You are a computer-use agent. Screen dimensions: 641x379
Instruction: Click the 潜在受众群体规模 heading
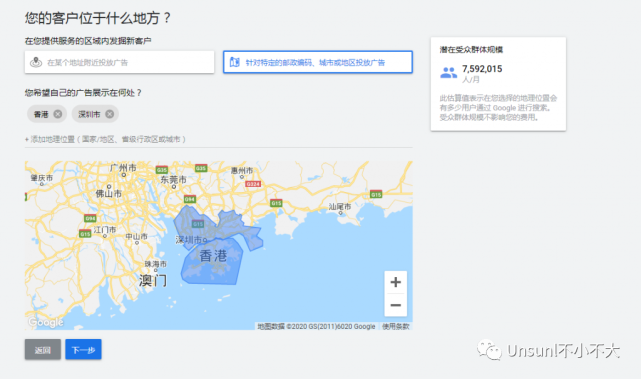471,50
